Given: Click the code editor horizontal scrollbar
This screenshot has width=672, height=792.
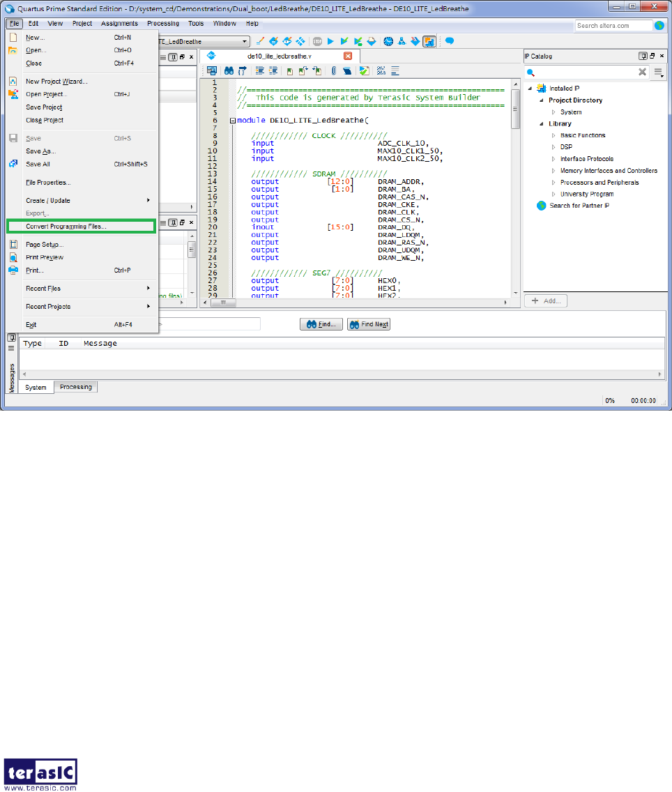Looking at the screenshot, I should (354, 302).
